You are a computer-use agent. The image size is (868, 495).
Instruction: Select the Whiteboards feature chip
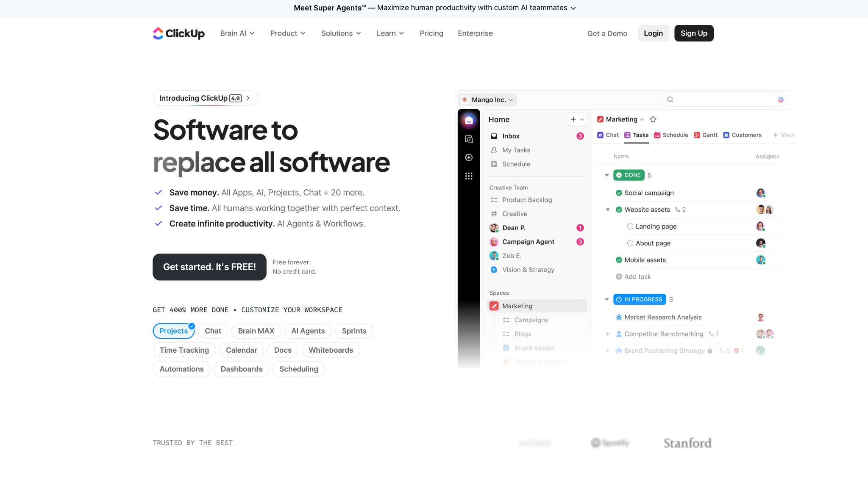coord(331,350)
